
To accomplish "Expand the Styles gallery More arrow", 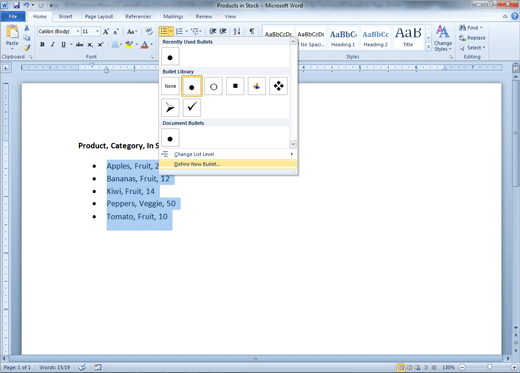I will (x=428, y=47).
